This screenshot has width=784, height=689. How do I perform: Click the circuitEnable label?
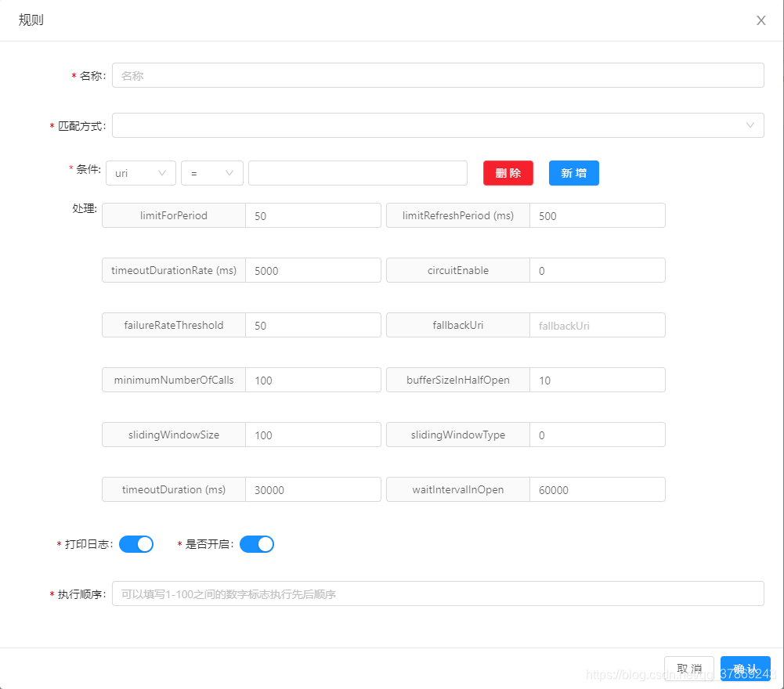458,270
